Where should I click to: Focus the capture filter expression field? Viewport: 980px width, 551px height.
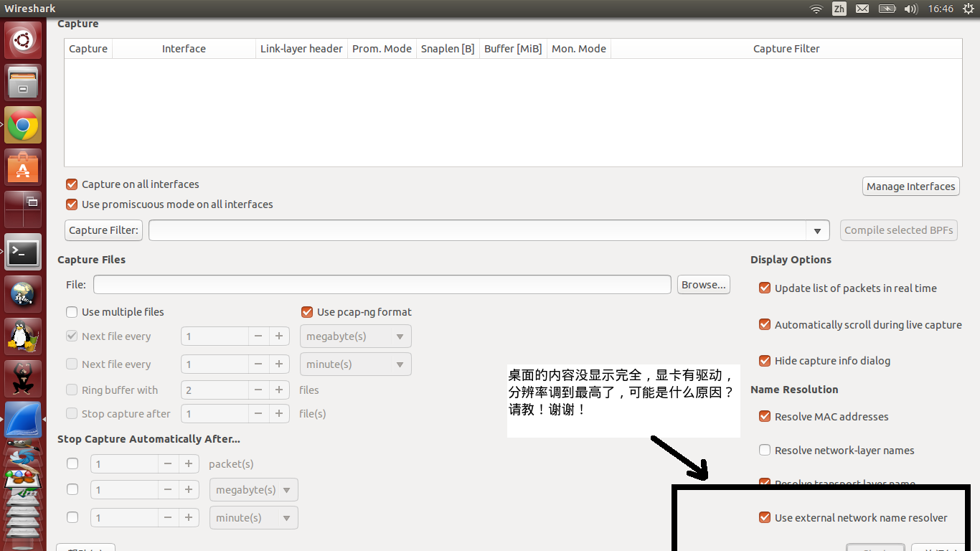479,230
